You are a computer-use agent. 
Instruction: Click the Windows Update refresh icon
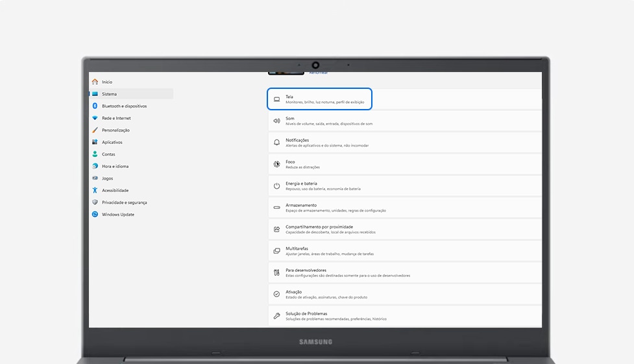tap(95, 214)
